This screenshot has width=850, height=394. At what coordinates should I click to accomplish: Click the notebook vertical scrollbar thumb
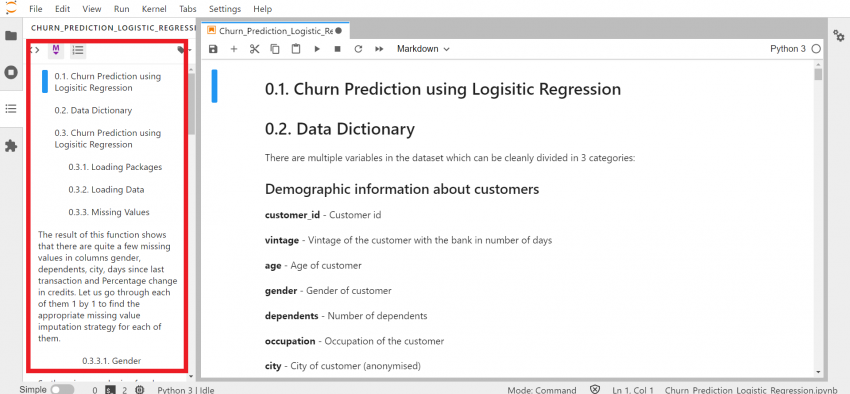(818, 74)
